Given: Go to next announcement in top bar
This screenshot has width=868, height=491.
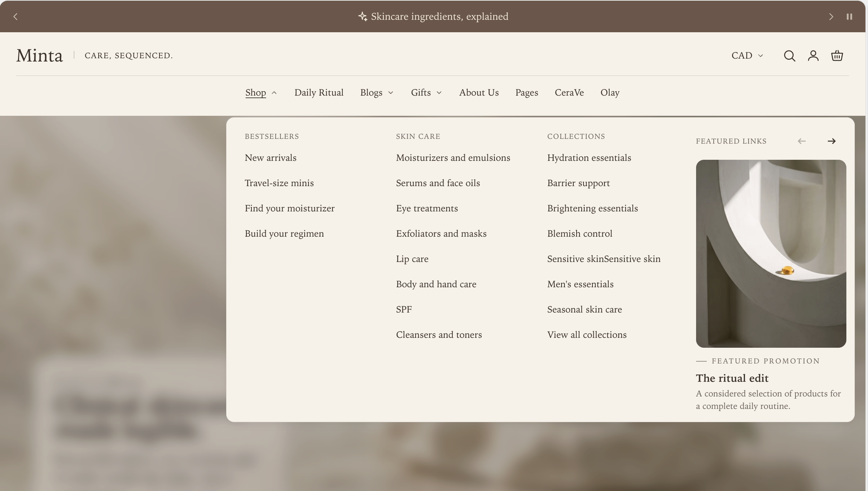Looking at the screenshot, I should coord(831,16).
